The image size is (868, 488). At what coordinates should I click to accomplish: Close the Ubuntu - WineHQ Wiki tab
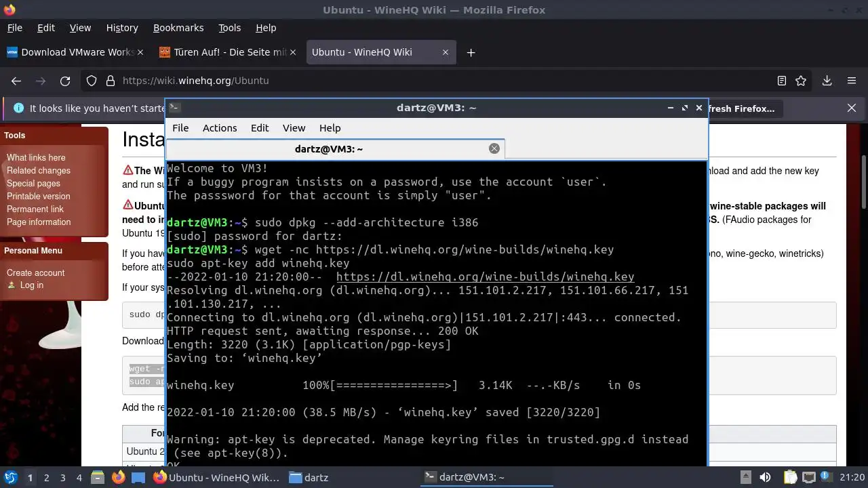coord(446,52)
